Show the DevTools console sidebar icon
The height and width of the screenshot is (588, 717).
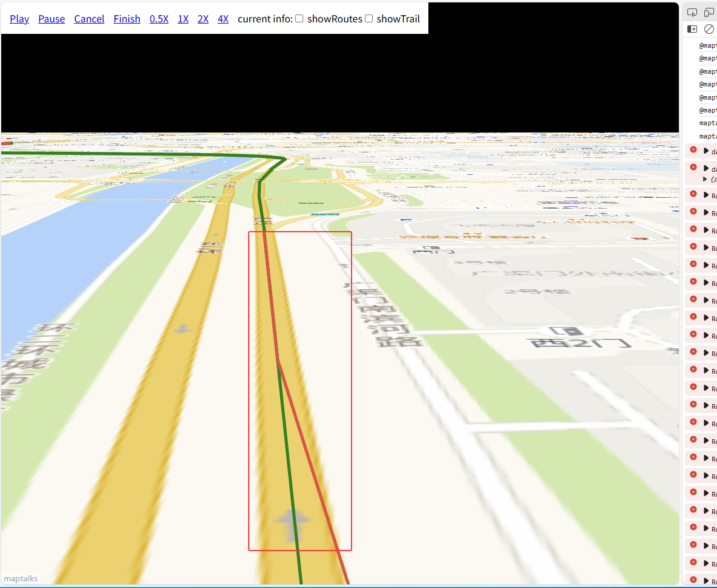[x=692, y=29]
